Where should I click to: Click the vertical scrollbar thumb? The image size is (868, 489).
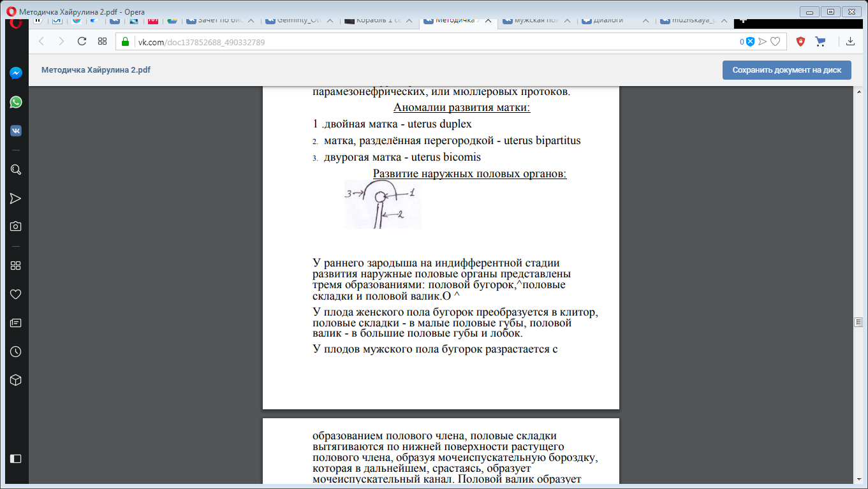[858, 323]
